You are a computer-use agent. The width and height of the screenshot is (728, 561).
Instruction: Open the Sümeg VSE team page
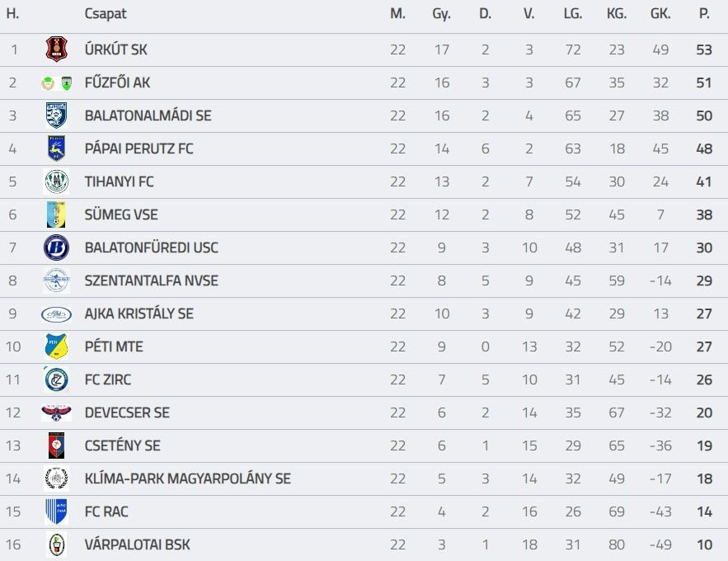pos(121,214)
